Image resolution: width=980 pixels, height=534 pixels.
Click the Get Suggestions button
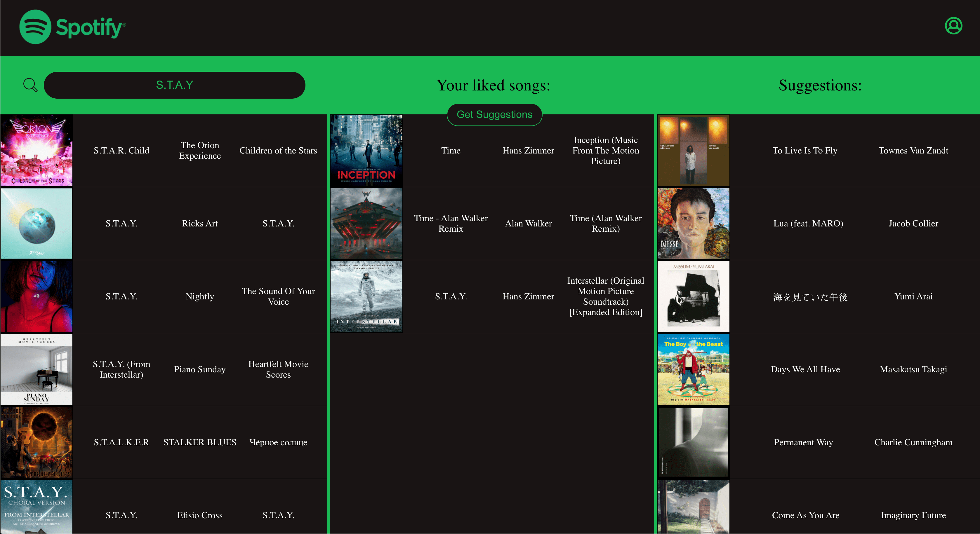click(494, 114)
